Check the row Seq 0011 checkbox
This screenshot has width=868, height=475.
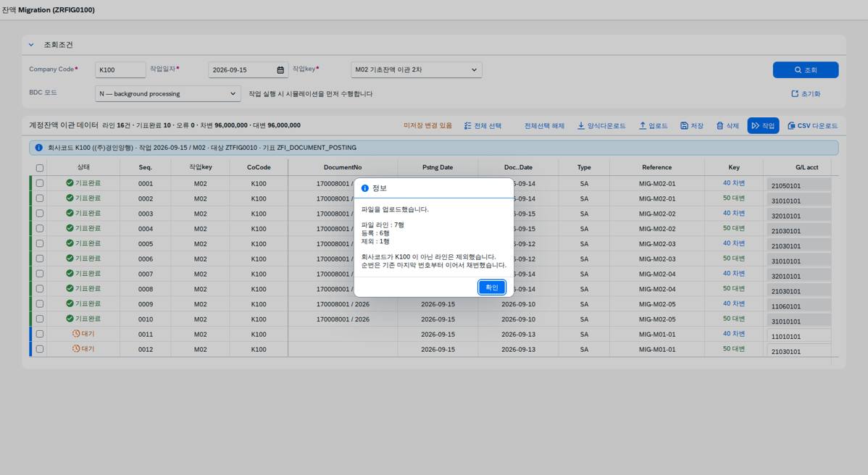pos(40,334)
